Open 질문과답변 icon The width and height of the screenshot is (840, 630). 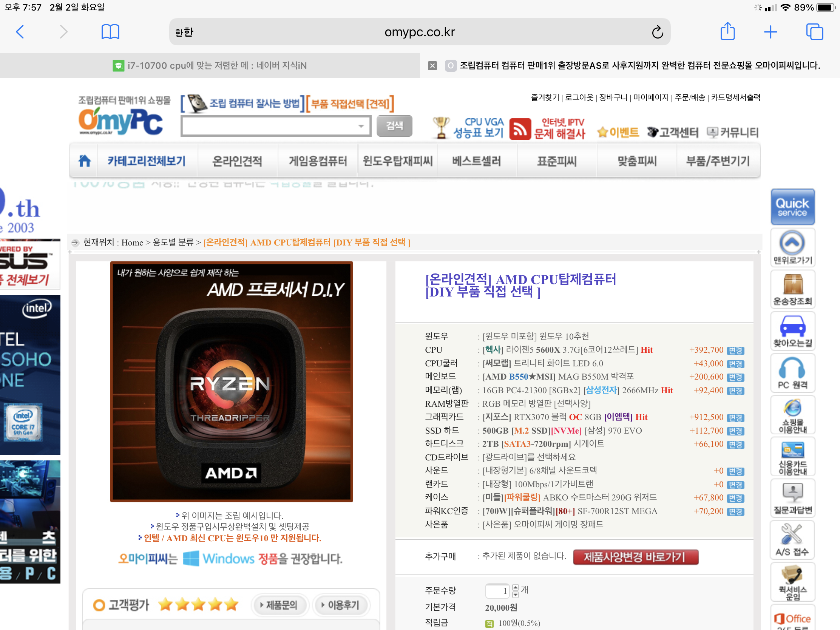tap(792, 498)
